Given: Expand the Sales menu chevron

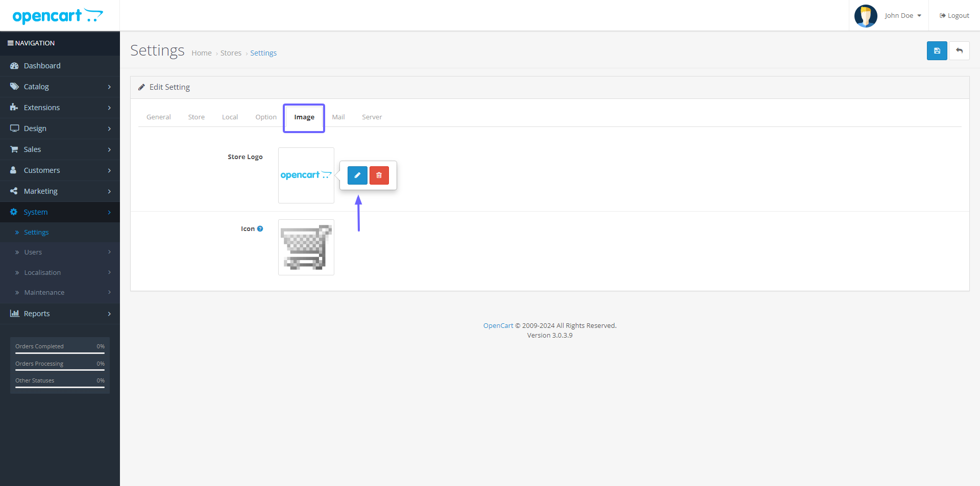Looking at the screenshot, I should 109,150.
